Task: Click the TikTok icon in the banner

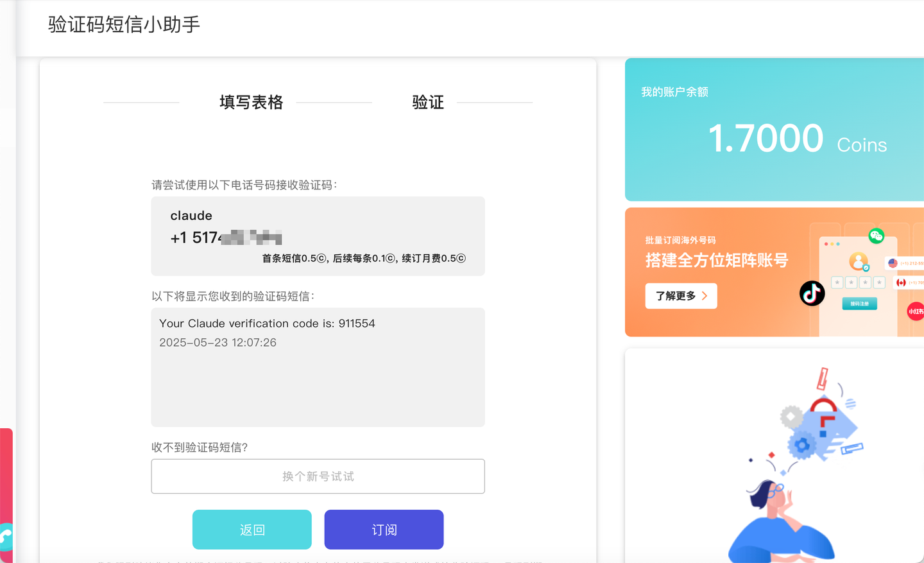Action: pyautogui.click(x=812, y=293)
